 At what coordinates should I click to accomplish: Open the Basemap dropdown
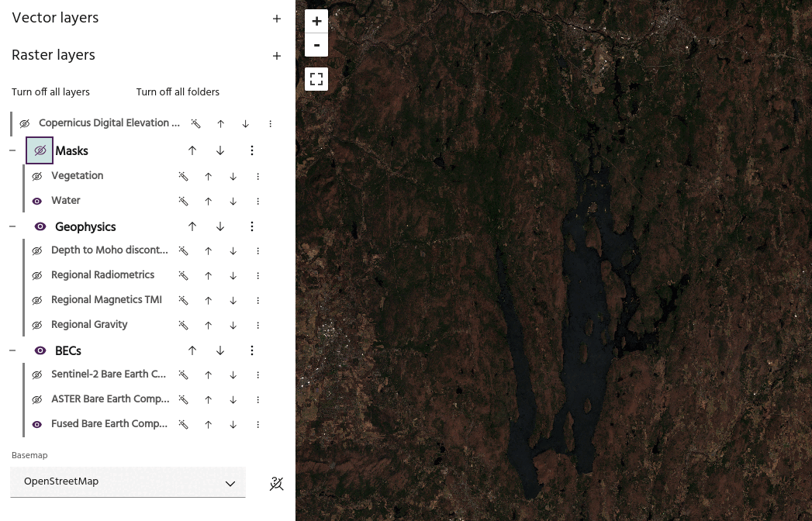[x=128, y=482]
